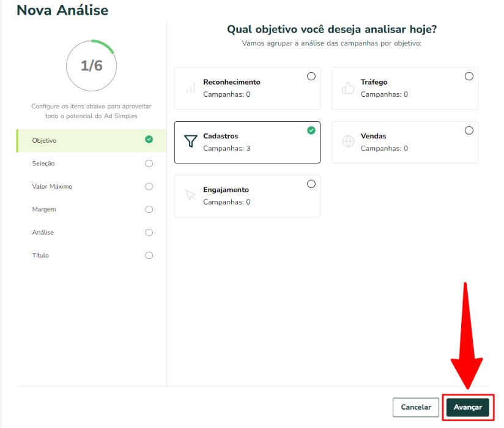Select the Vendas radio button

[x=469, y=130]
